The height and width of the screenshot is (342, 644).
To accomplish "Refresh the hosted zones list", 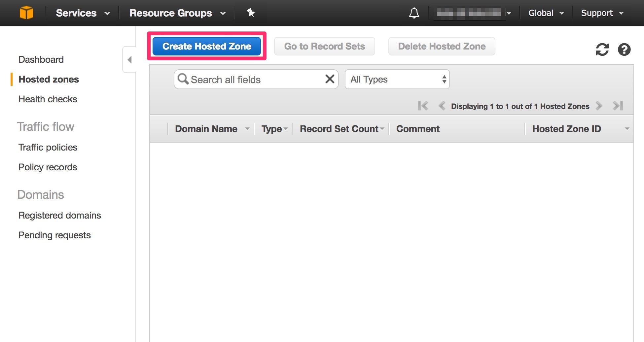I will [602, 50].
